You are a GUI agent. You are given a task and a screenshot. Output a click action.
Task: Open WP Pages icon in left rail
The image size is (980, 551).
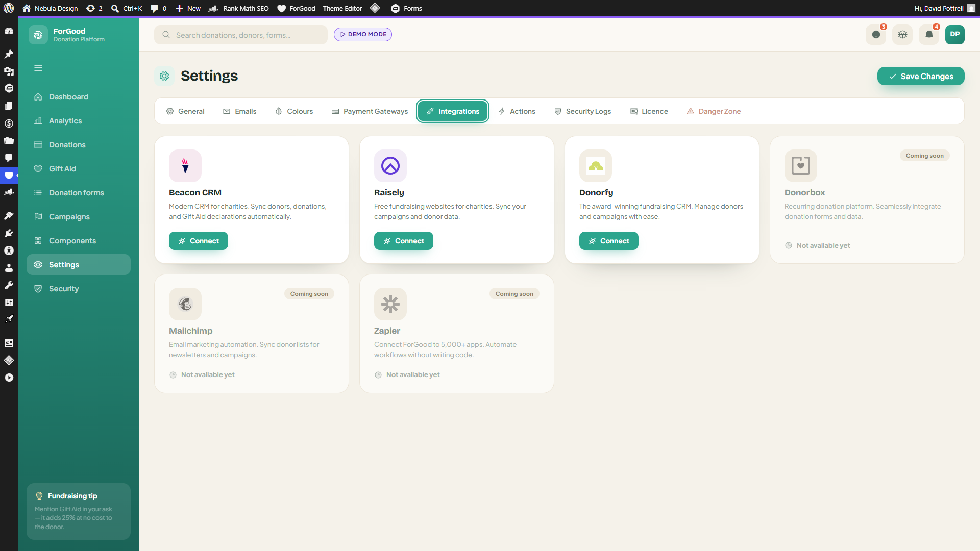[9, 106]
